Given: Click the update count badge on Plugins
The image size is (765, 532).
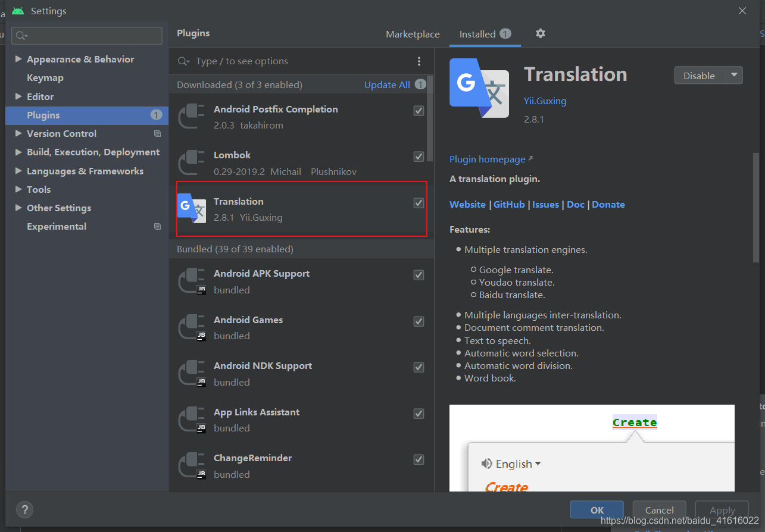Looking at the screenshot, I should click(x=156, y=115).
